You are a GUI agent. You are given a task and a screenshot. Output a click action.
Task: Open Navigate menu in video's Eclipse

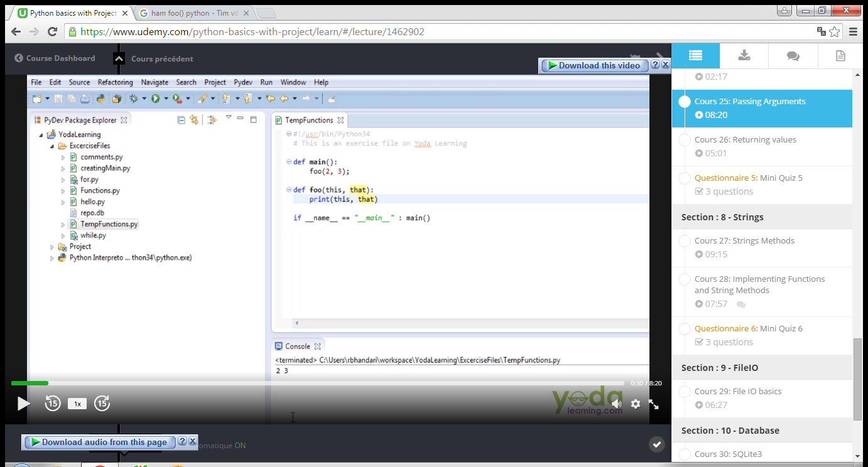tap(155, 82)
